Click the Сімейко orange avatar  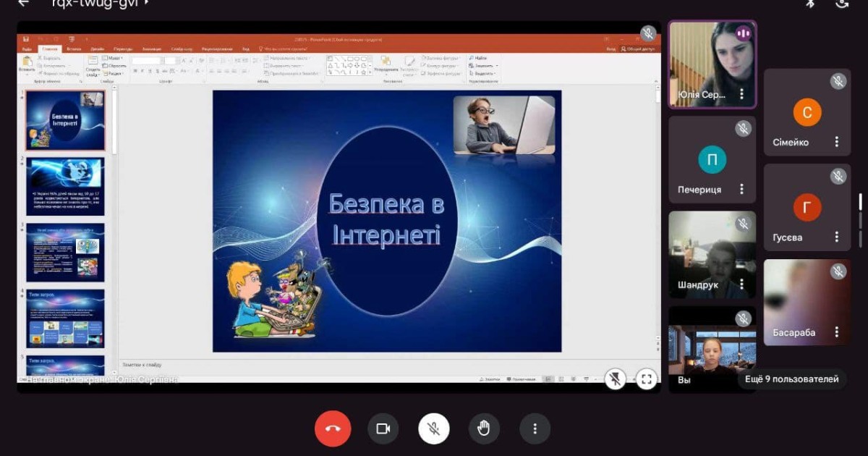click(x=807, y=112)
